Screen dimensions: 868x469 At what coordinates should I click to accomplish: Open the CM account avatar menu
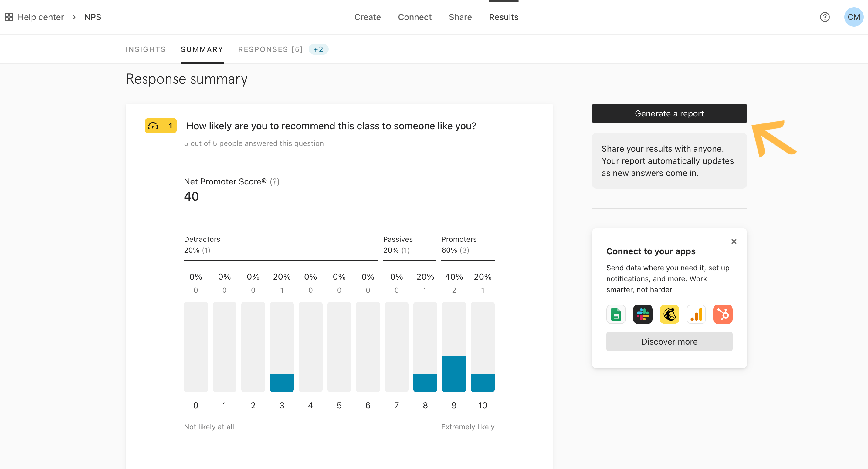(853, 17)
